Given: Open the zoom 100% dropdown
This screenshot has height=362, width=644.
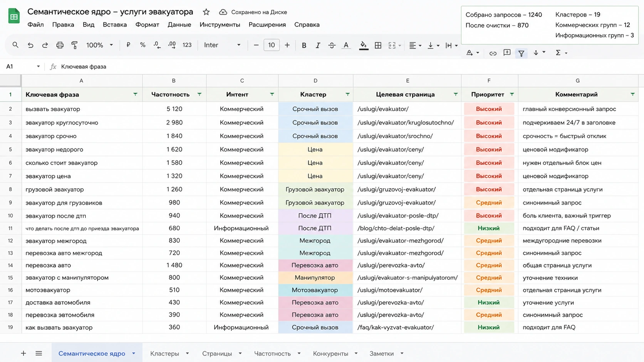Looking at the screenshot, I should (99, 45).
